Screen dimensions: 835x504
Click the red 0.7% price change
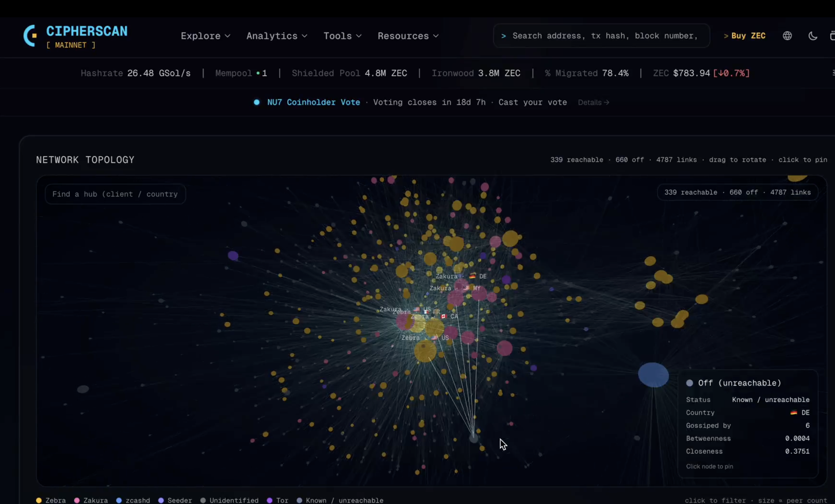pyautogui.click(x=731, y=73)
